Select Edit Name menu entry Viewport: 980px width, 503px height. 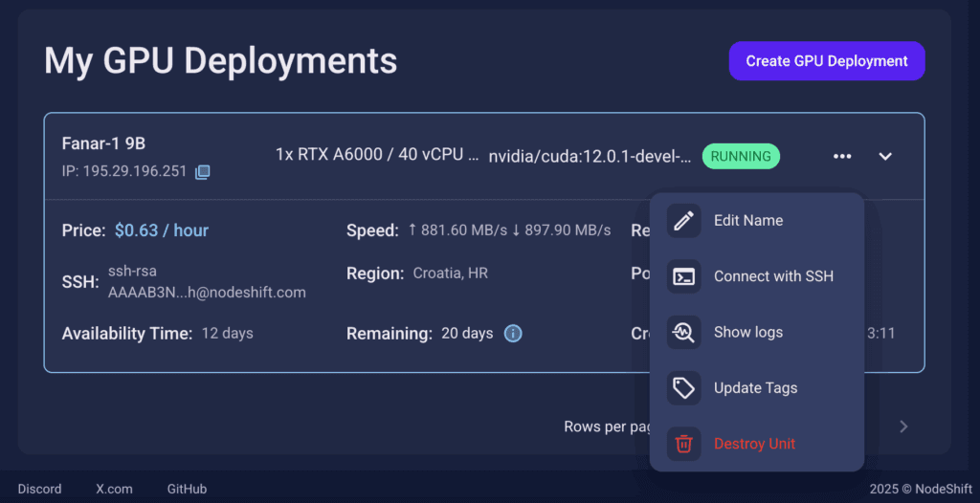[x=757, y=221]
